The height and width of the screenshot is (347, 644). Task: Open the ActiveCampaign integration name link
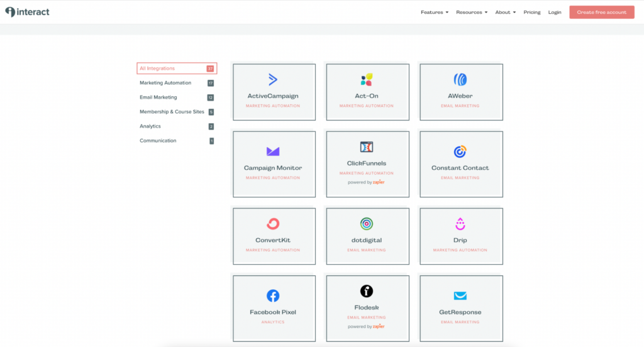pyautogui.click(x=273, y=96)
